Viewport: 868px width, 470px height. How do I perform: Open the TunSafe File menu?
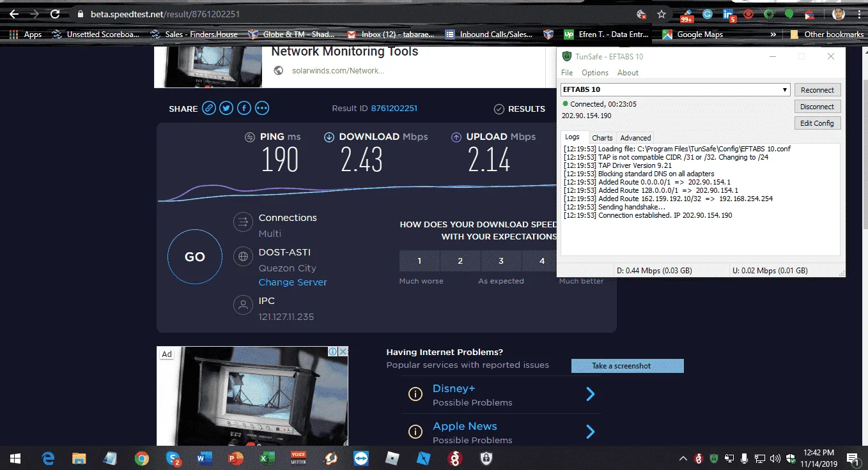[x=567, y=73]
